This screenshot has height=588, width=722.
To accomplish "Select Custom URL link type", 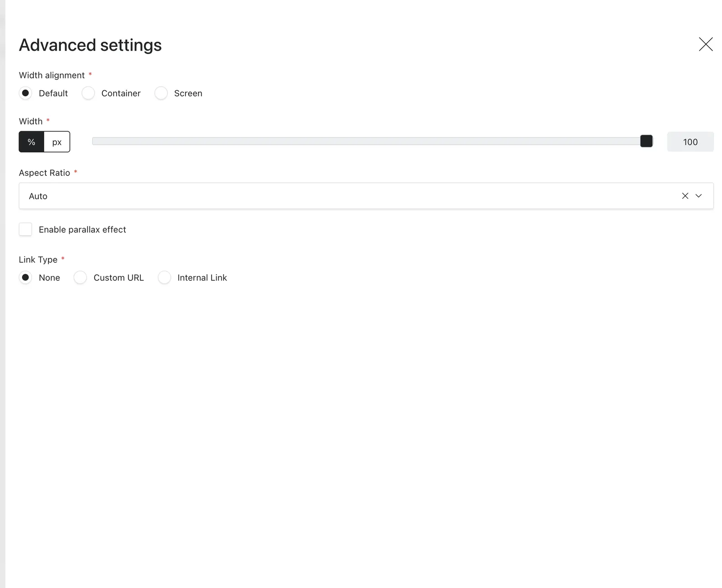I will 80,277.
